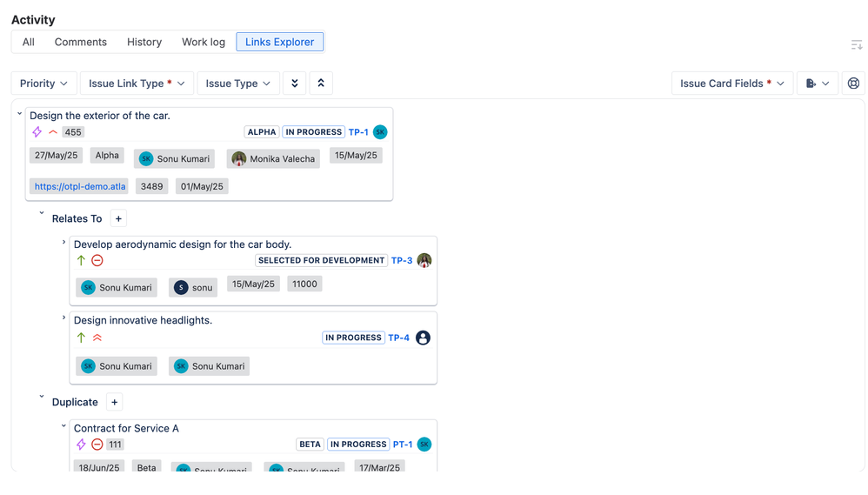This screenshot has height=495, width=868.
Task: Click the sonu user chip
Action: coord(193,288)
